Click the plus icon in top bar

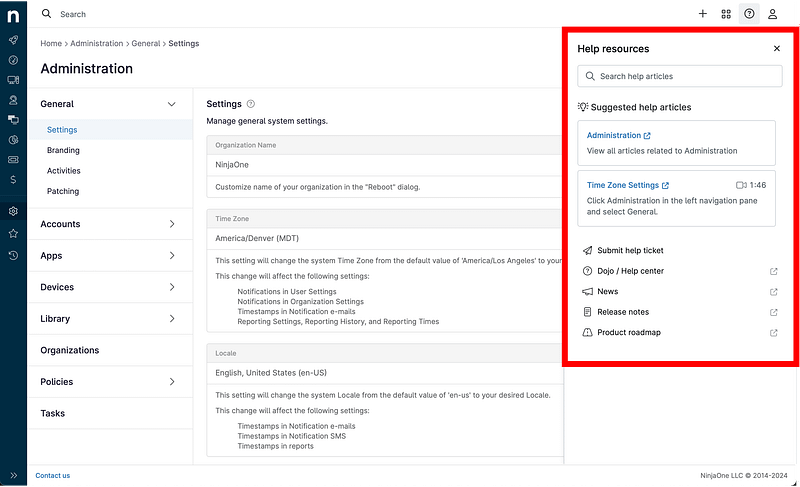point(703,14)
